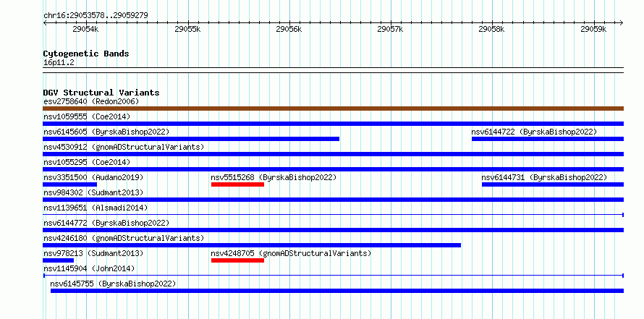Click the red nsv5515268 variant bar
This screenshot has height=319, width=644.
[x=237, y=184]
